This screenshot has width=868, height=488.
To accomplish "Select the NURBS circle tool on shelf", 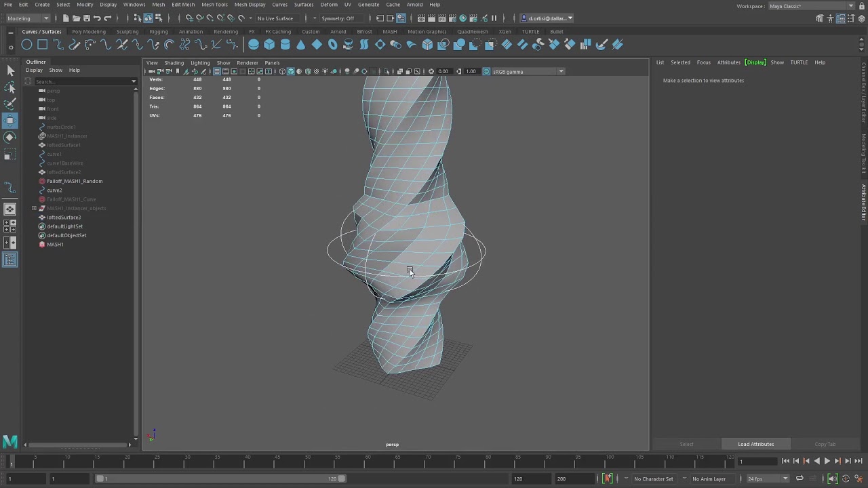I will pyautogui.click(x=26, y=45).
